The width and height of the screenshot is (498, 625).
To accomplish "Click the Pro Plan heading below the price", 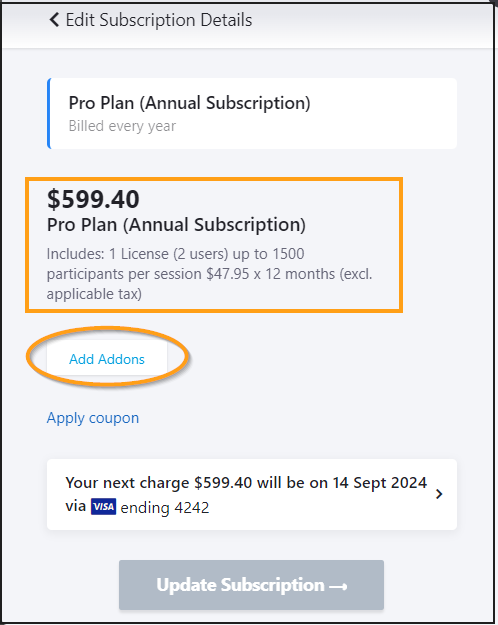I will 176,225.
